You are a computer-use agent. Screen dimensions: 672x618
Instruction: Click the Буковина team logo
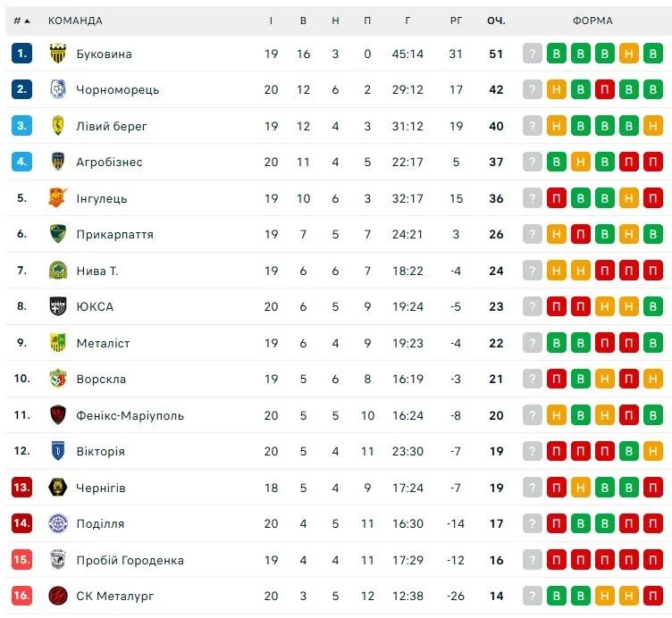pyautogui.click(x=58, y=54)
